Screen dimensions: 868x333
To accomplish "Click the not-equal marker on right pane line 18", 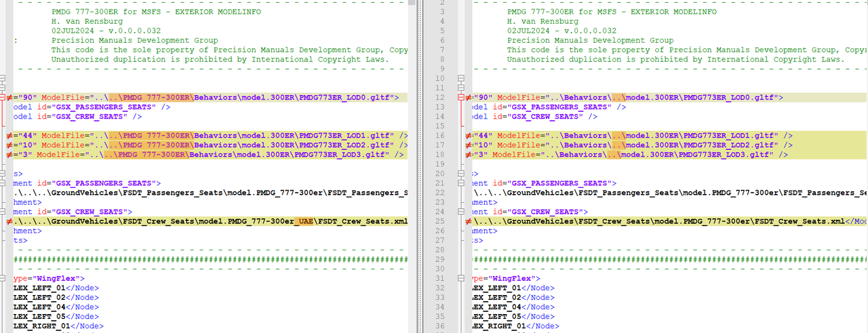I will pyautogui.click(x=469, y=155).
